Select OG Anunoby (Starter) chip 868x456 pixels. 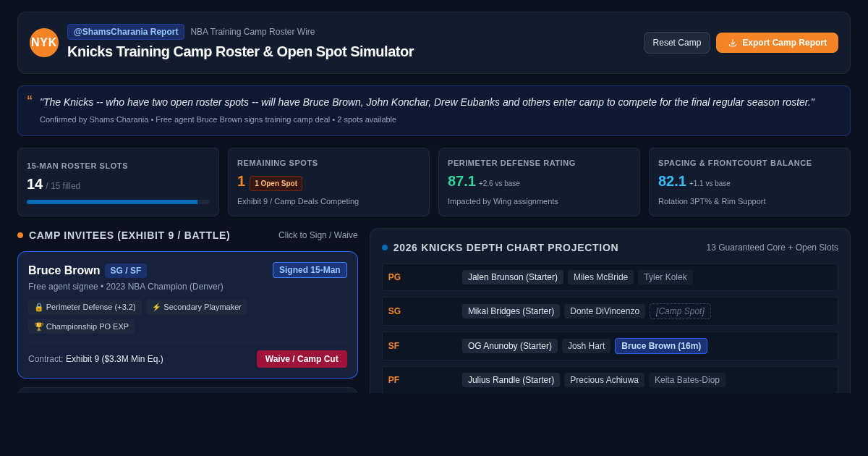510,346
